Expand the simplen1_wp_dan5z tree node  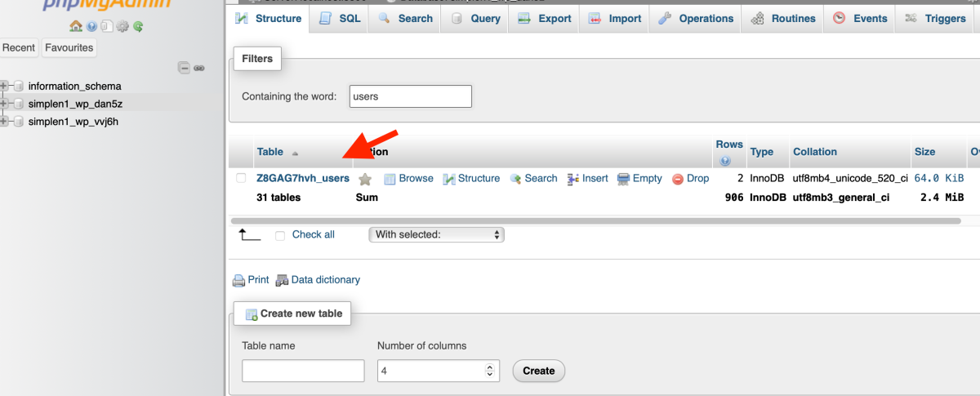[4, 104]
